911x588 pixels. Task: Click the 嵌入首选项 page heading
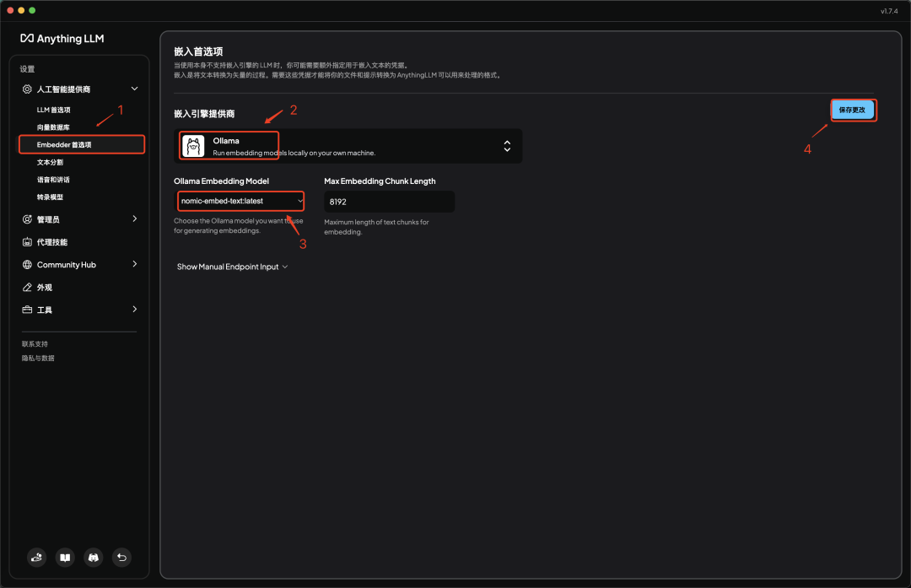coord(198,51)
